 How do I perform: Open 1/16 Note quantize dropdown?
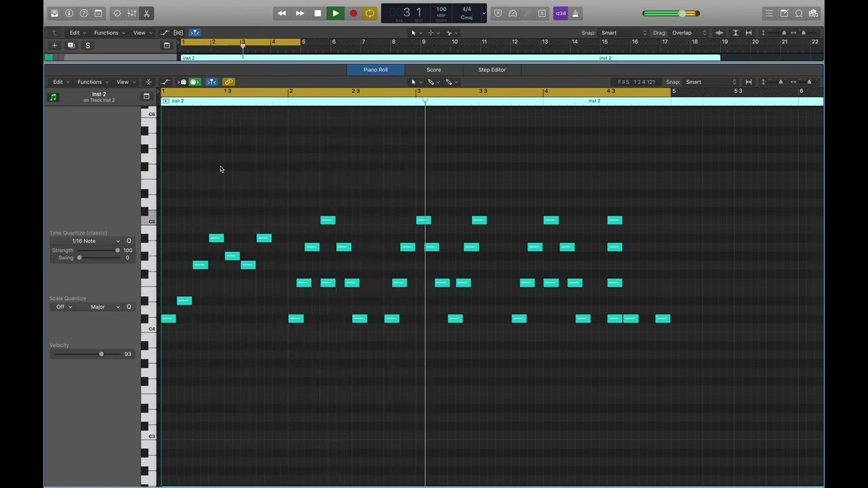(87, 241)
